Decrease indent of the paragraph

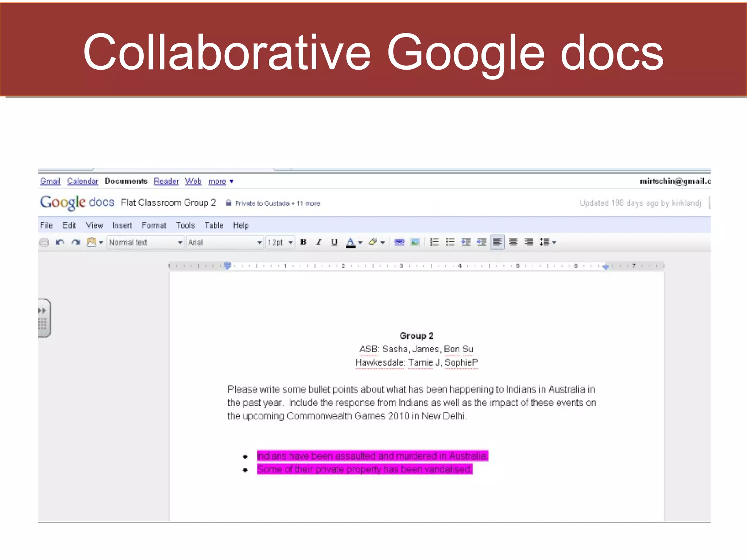[466, 242]
